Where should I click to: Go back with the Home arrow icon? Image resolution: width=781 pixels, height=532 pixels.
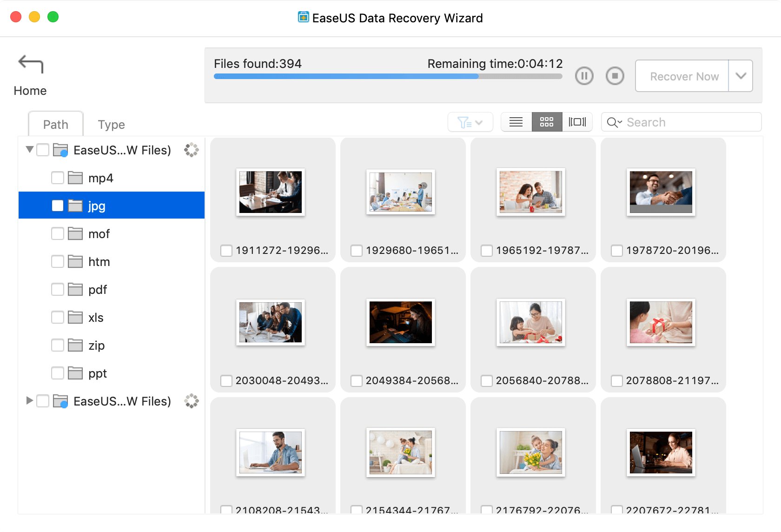pyautogui.click(x=31, y=64)
